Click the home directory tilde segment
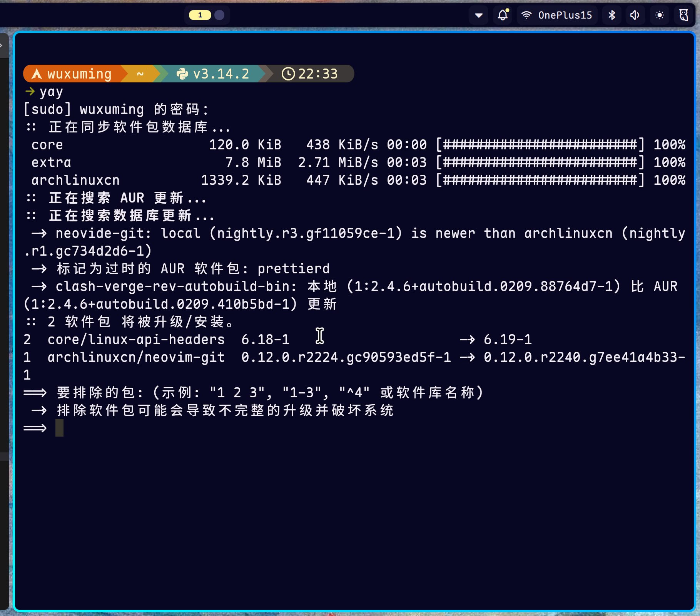This screenshot has width=700, height=616. 140,74
